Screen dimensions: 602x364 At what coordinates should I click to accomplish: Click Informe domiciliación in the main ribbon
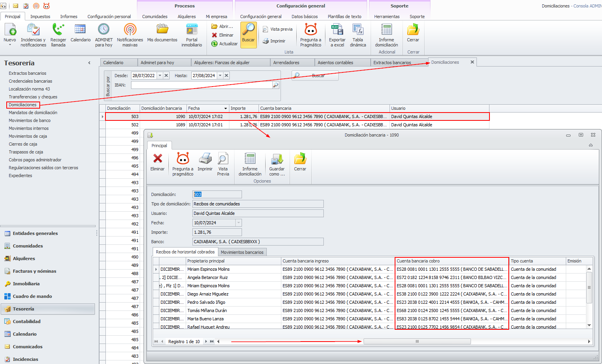coord(386,35)
